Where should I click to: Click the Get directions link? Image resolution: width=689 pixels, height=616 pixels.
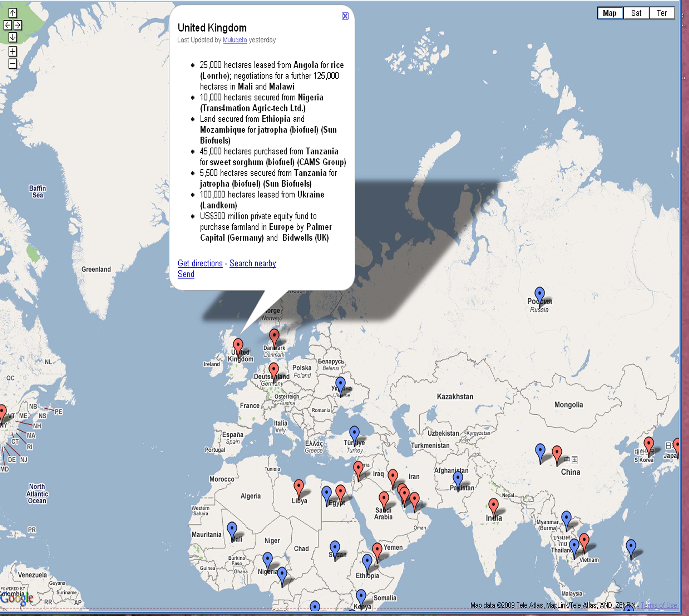pyautogui.click(x=200, y=263)
